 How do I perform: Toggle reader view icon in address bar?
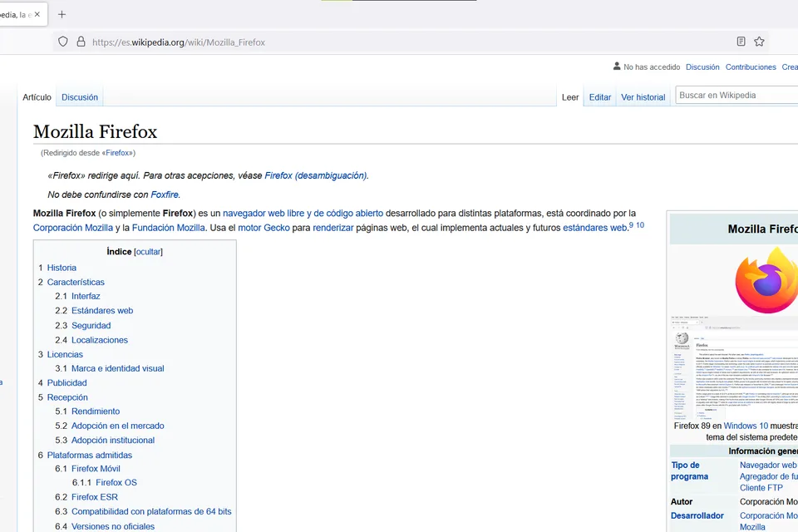pyautogui.click(x=741, y=42)
